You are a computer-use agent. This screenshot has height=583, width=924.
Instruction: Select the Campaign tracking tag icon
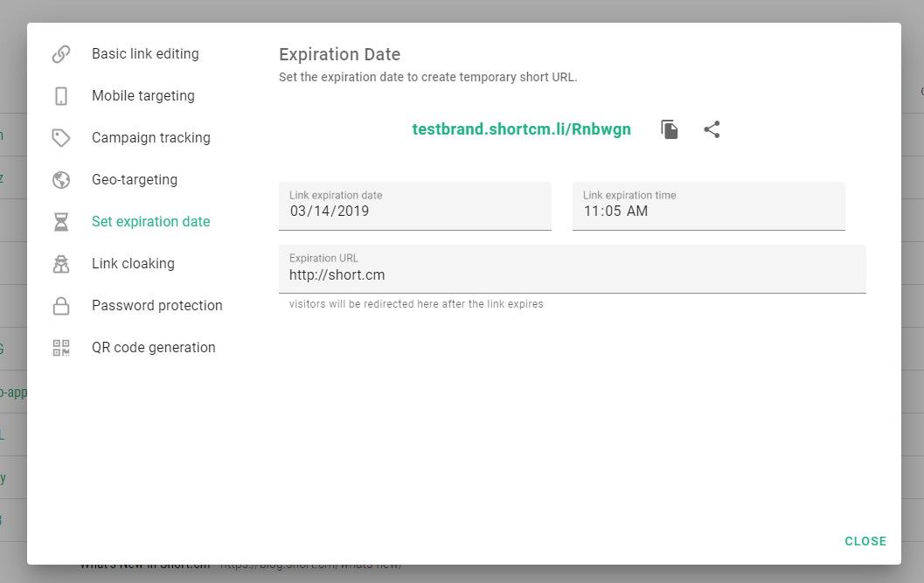pyautogui.click(x=60, y=137)
